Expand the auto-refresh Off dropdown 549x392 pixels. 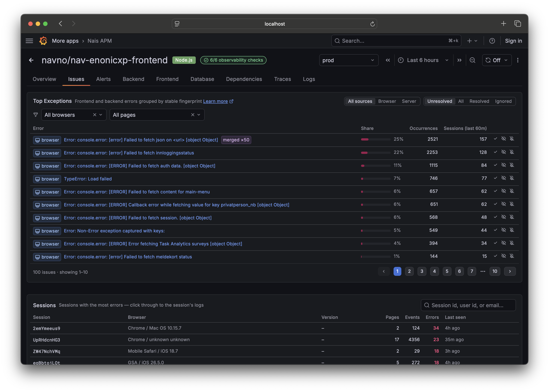[x=497, y=60]
